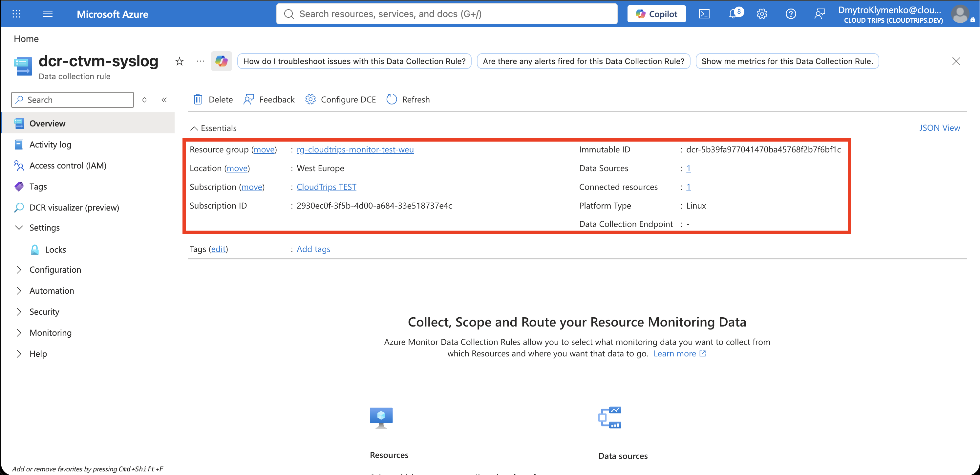The height and width of the screenshot is (475, 980).
Task: Collapse the sidebar with the double chevron
Action: coord(164,100)
